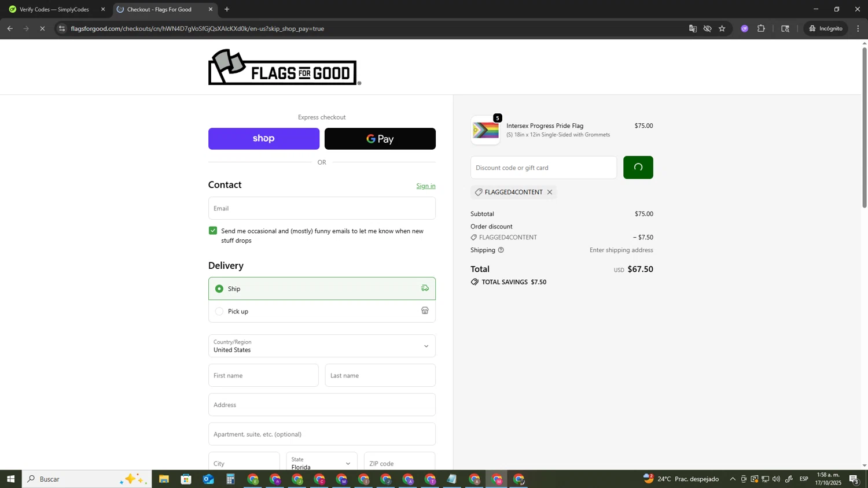Click the ESP language indicator
868x488 pixels.
coord(804,479)
